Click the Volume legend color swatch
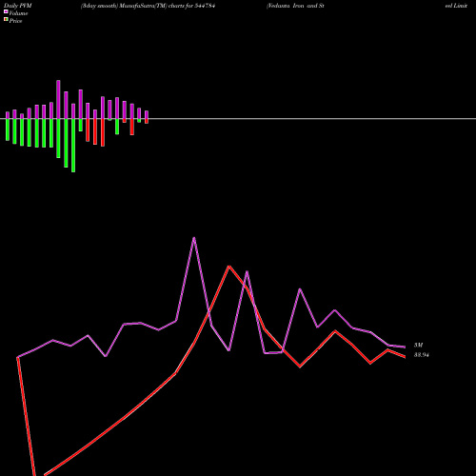 tap(6, 11)
